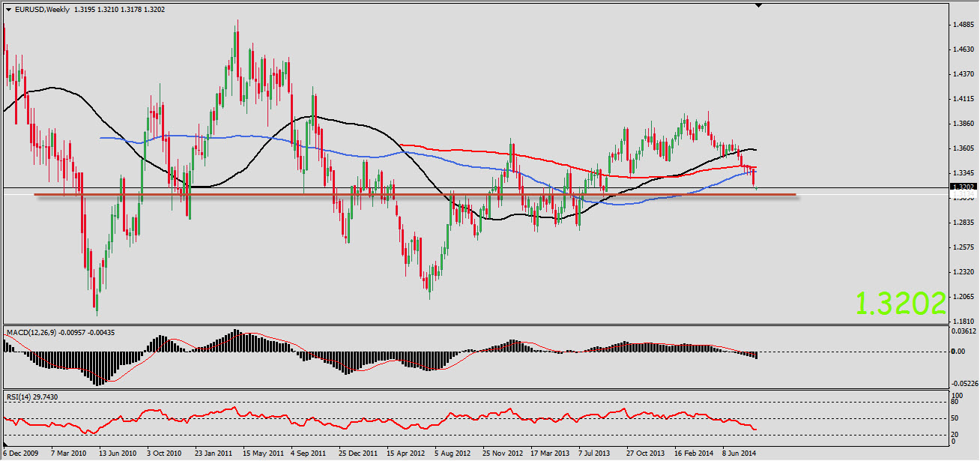This screenshot has height=461, width=980.
Task: Click the RSI(14) indicator label
Action: coord(20,395)
